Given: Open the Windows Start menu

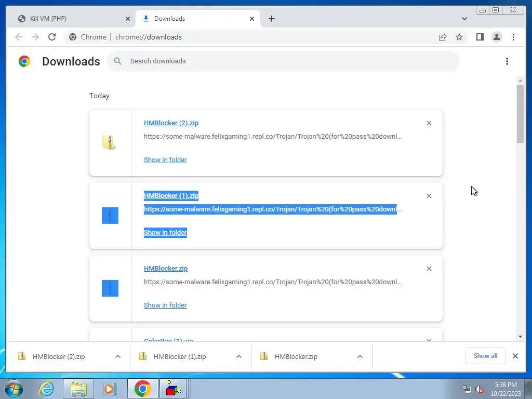Looking at the screenshot, I should pos(14,389).
